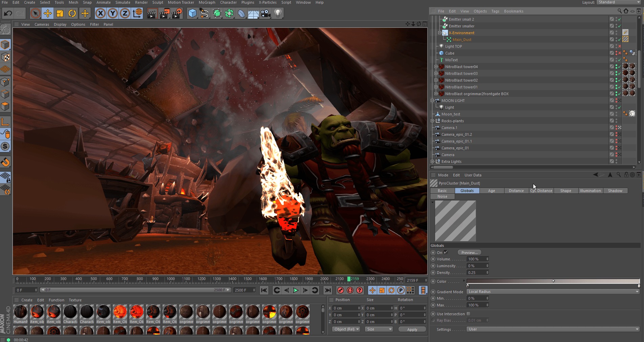Viewport: 644px width, 342px height.
Task: Add a Cube primitive object
Action: click(x=192, y=14)
